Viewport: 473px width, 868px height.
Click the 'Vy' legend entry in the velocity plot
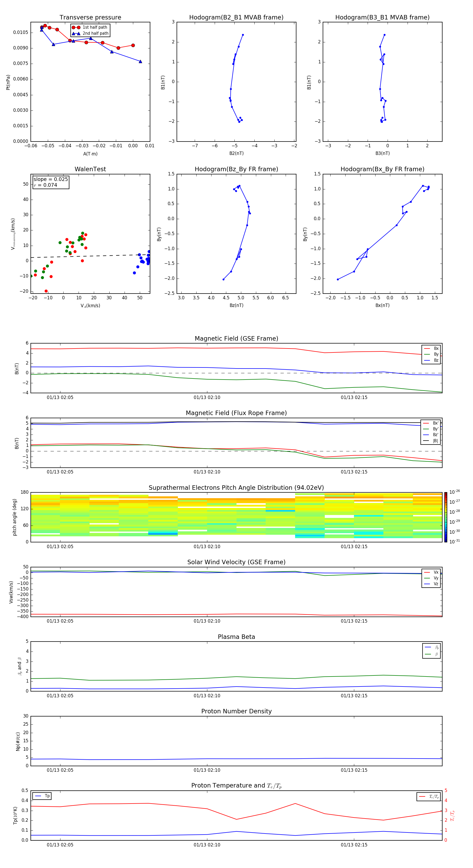[431, 578]
